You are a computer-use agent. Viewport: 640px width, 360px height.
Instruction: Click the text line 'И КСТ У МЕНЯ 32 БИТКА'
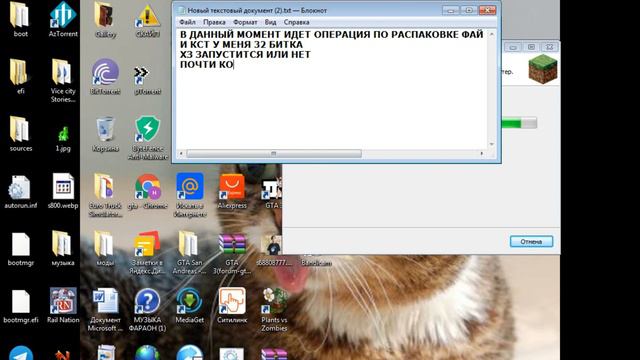(x=241, y=44)
